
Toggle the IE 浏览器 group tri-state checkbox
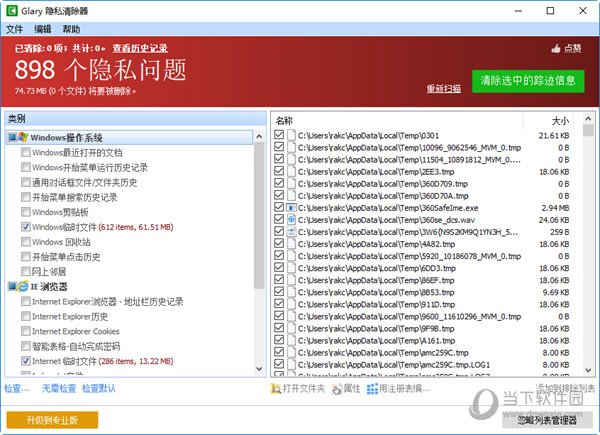[12, 286]
